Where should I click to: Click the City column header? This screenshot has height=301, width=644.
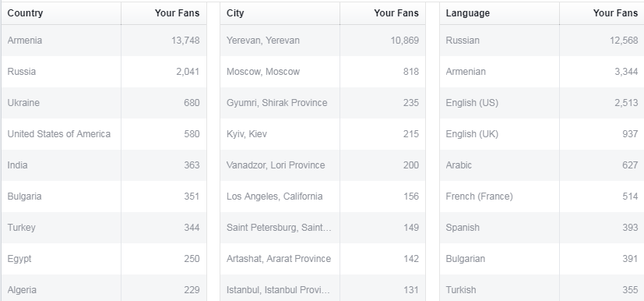point(280,13)
